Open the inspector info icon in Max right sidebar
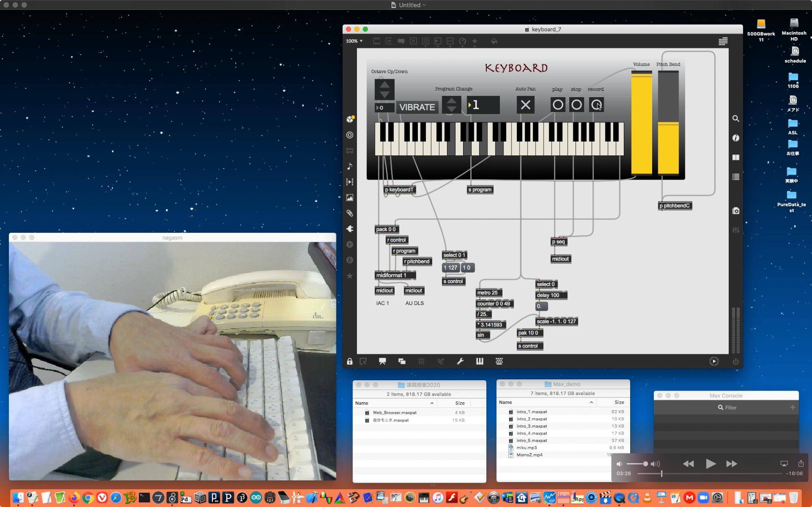Screen dimensions: 812x507 735,138
